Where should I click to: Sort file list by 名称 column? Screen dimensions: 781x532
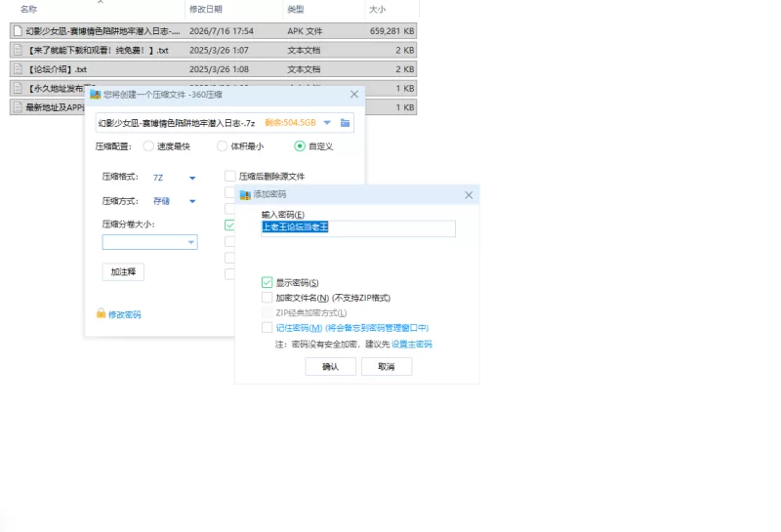click(x=29, y=9)
